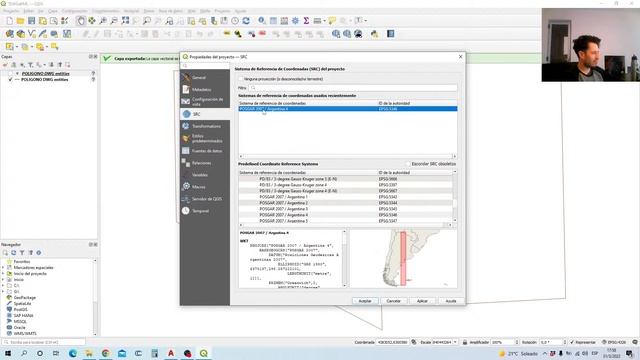Open the Transformaciones tab
The height and width of the screenshot is (360, 640).
tap(205, 126)
